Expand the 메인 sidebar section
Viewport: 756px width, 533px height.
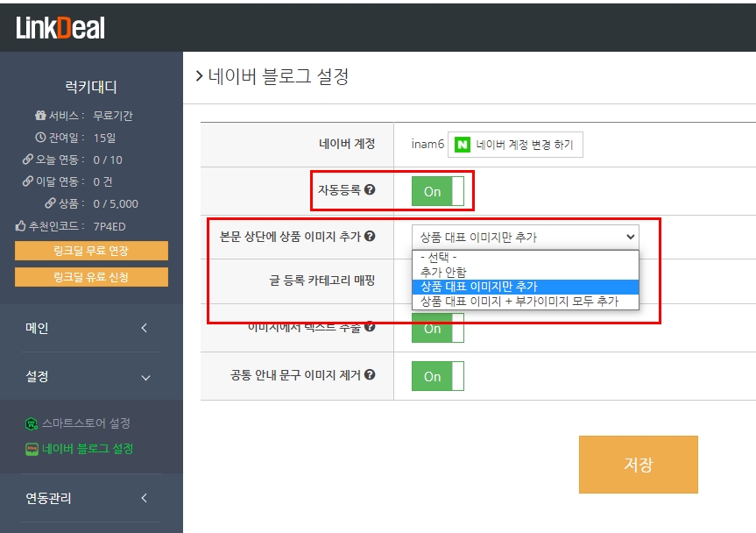[91, 328]
